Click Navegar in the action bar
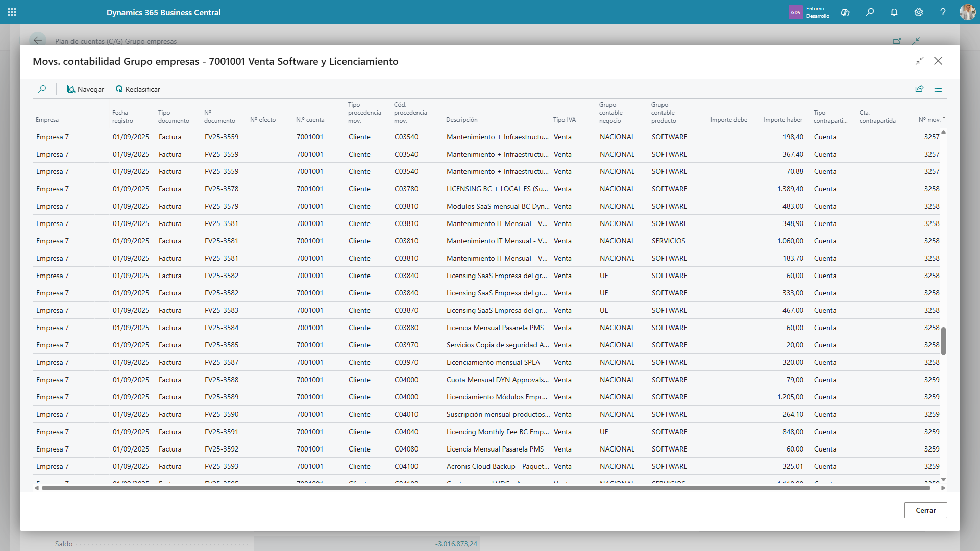 point(86,89)
